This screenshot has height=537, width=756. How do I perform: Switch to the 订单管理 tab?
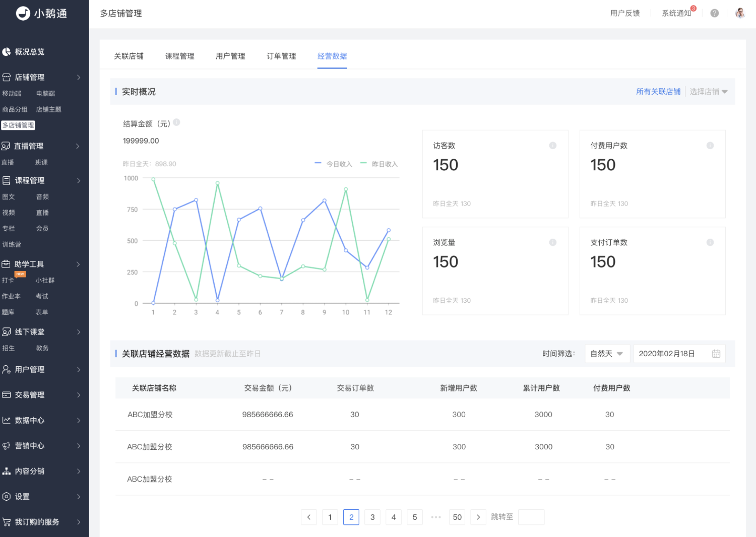click(281, 56)
